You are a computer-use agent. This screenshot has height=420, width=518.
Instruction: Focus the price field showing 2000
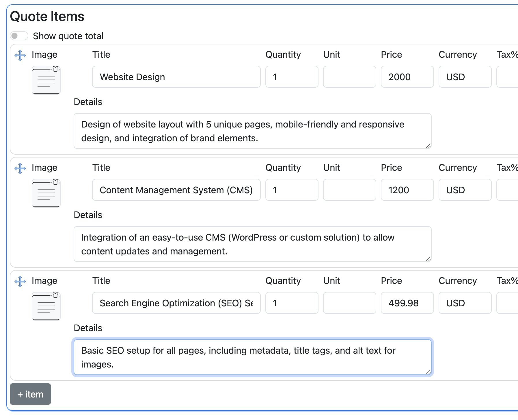pos(407,77)
